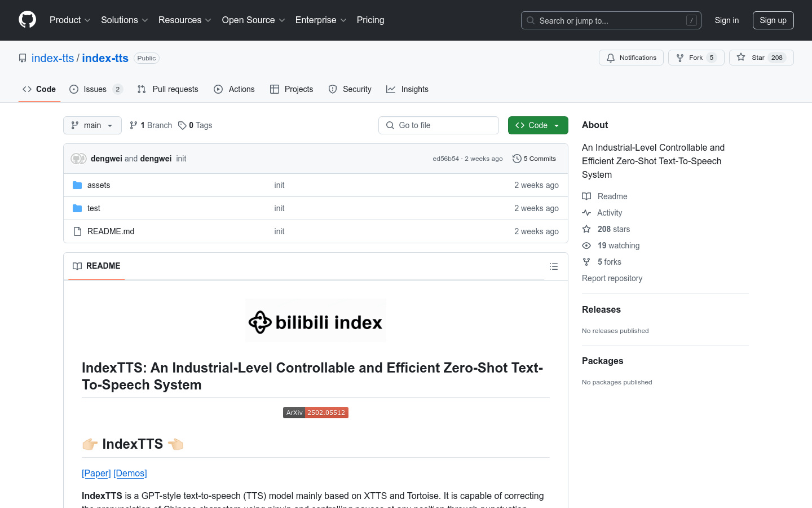Open the assets folder
The height and width of the screenshot is (508, 812).
[99, 185]
